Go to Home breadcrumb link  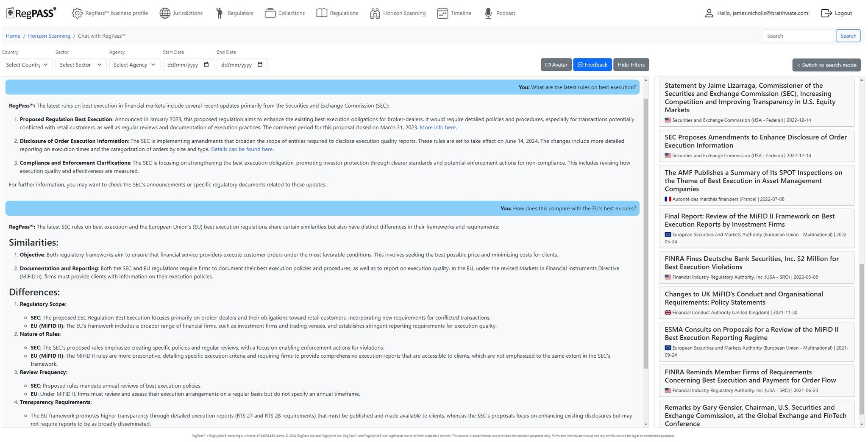[x=13, y=36]
